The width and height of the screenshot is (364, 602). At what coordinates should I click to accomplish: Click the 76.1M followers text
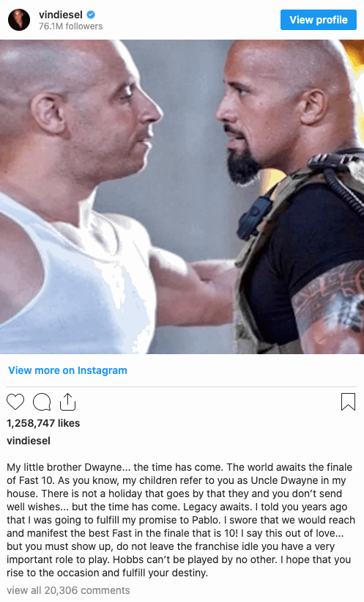coord(70,26)
